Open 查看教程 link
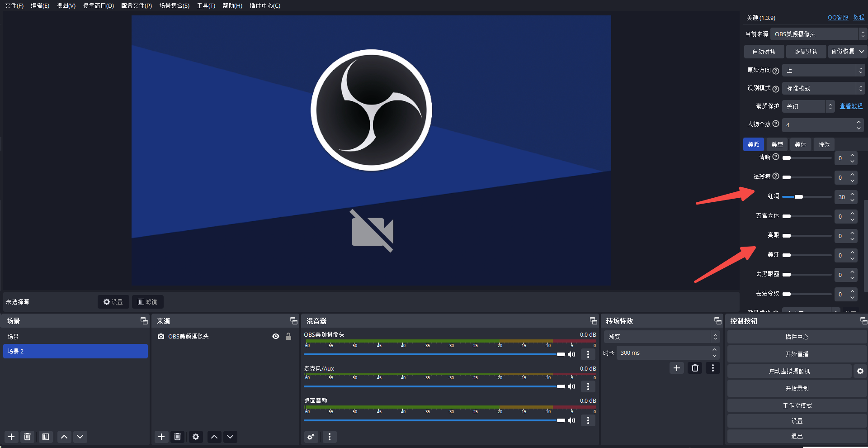 (851, 106)
